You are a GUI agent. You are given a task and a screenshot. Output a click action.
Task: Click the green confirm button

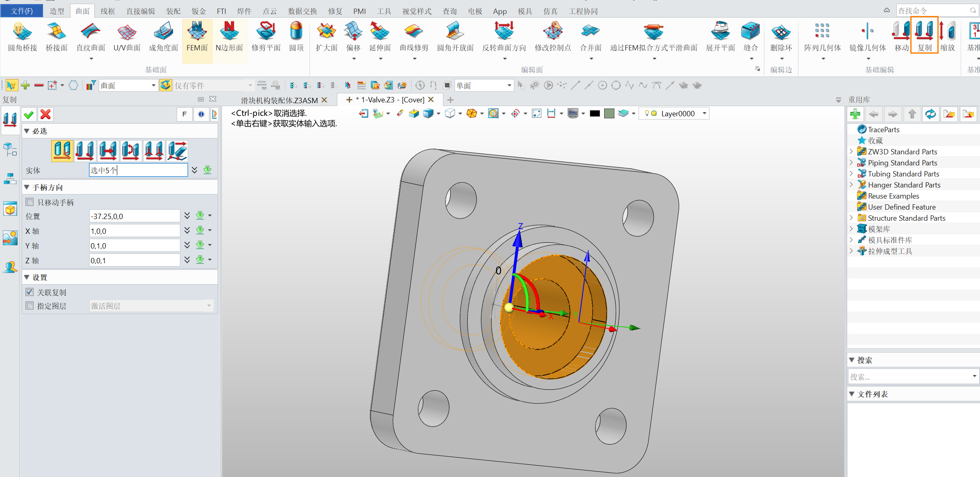[30, 114]
